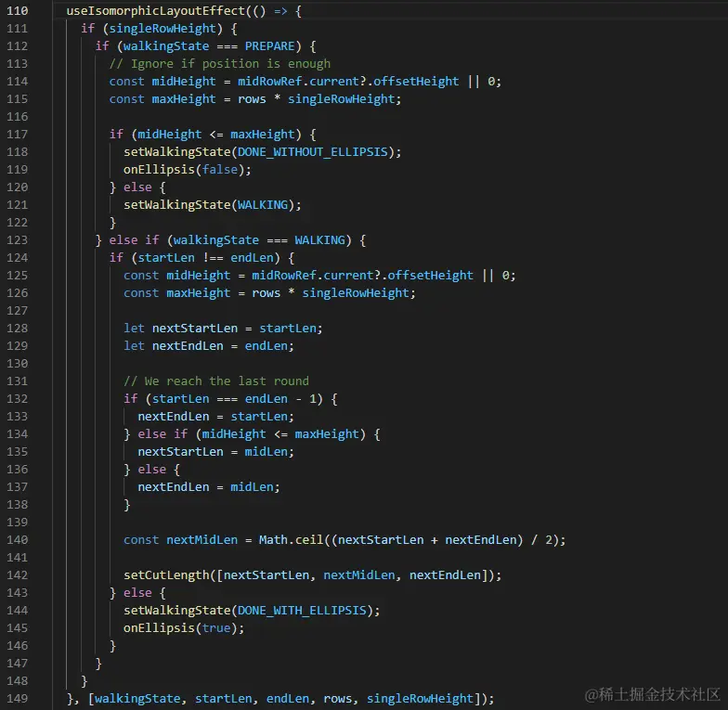The height and width of the screenshot is (710, 728).
Task: Click line number 149 in the gutter
Action: pyautogui.click(x=17, y=698)
